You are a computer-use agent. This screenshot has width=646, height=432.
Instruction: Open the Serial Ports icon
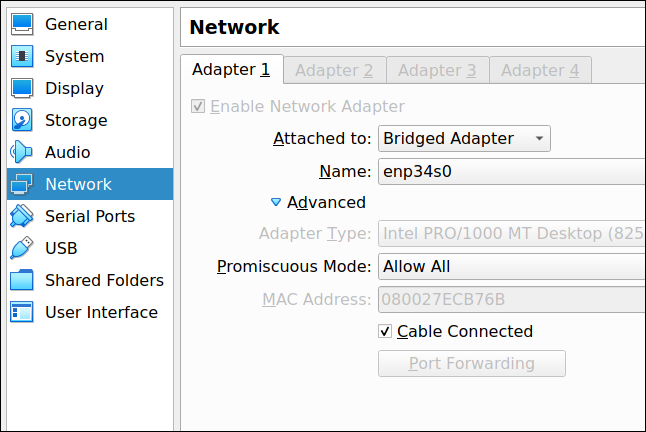pos(22,216)
